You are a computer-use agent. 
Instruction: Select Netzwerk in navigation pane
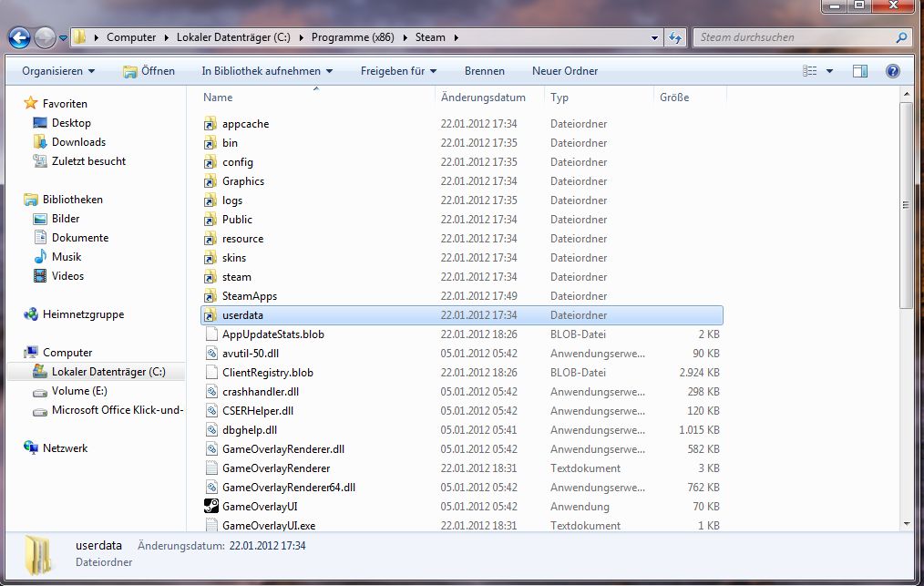[x=65, y=448]
